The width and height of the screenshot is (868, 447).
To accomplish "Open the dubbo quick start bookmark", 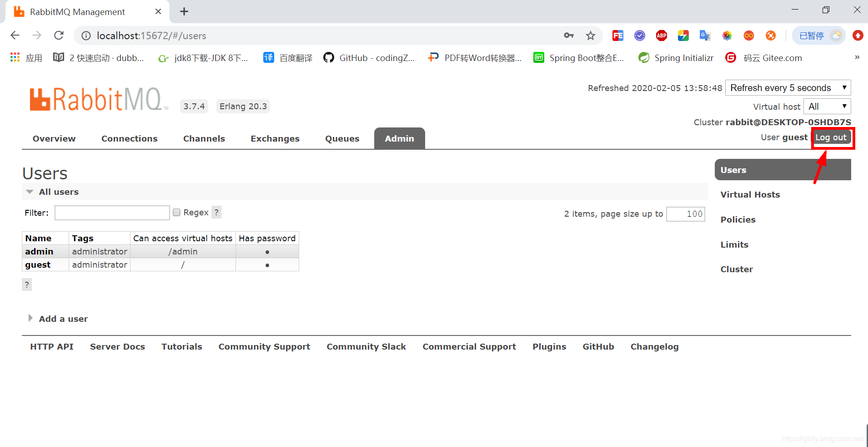I will 98,58.
